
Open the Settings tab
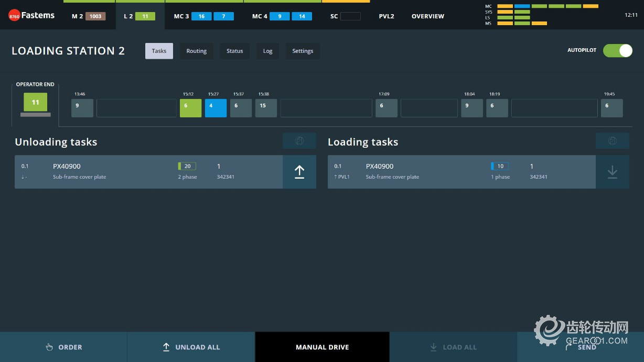[x=303, y=51]
